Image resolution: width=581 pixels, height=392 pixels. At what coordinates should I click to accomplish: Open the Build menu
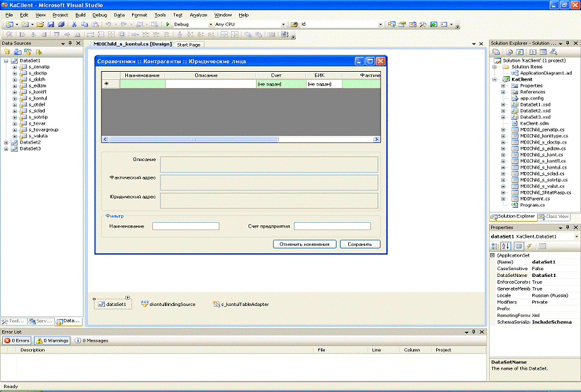pos(81,14)
